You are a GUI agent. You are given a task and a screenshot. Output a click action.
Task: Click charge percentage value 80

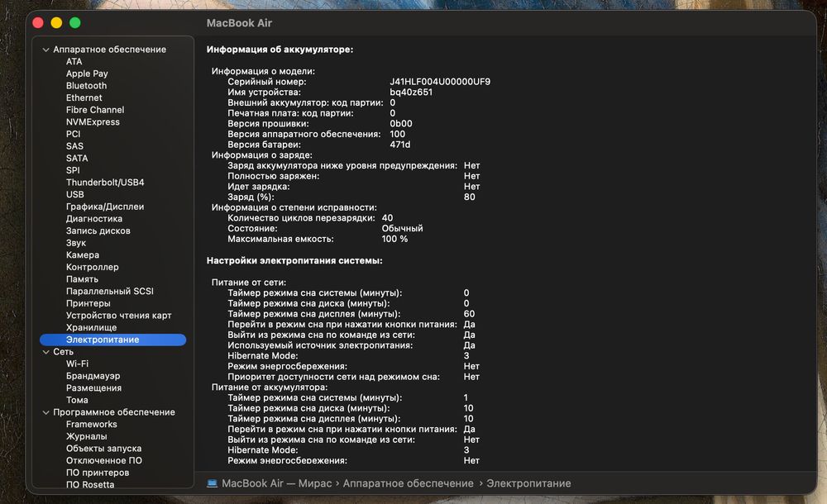(x=470, y=197)
